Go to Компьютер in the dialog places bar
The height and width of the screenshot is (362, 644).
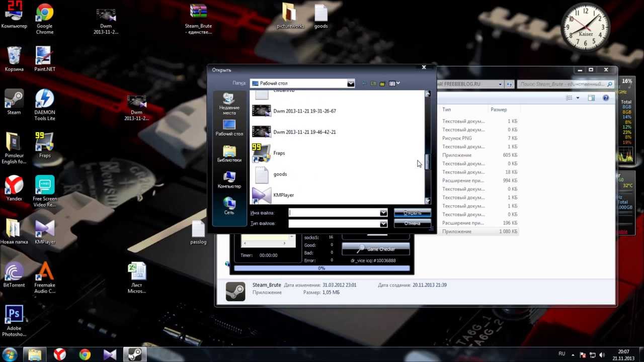[x=229, y=180]
